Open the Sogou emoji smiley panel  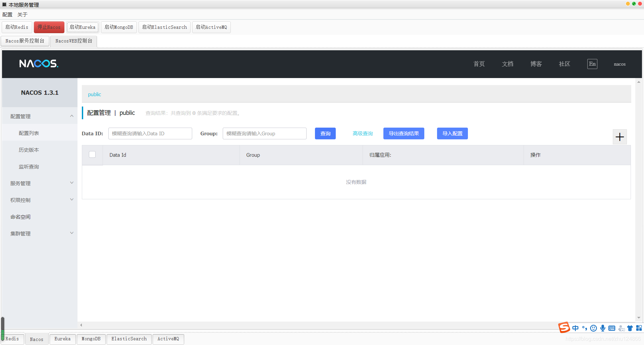coord(593,328)
